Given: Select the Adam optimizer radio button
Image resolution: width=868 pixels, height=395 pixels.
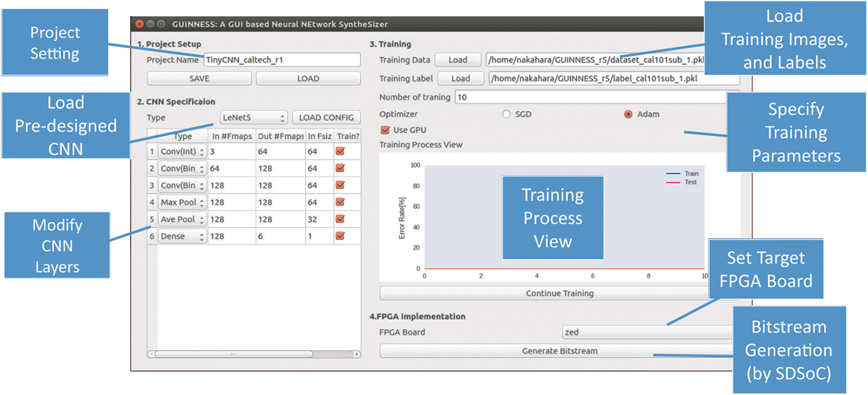Looking at the screenshot, I should pos(628,114).
